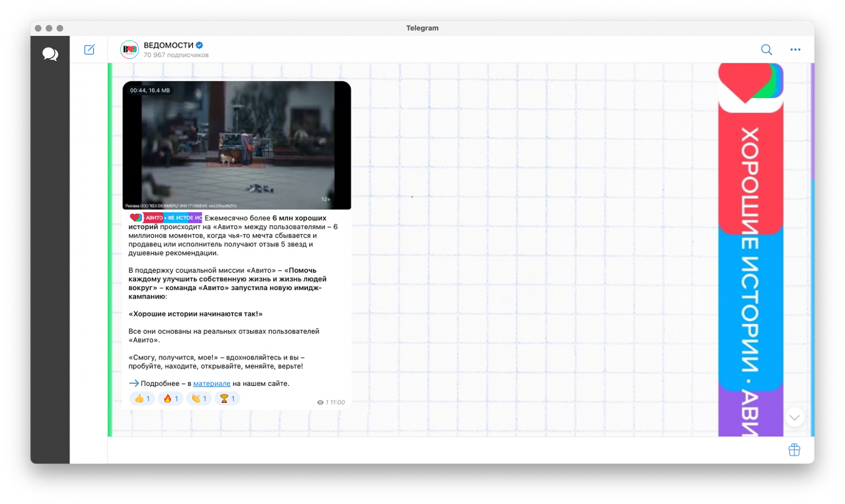Close the Telegram window

pyautogui.click(x=38, y=28)
